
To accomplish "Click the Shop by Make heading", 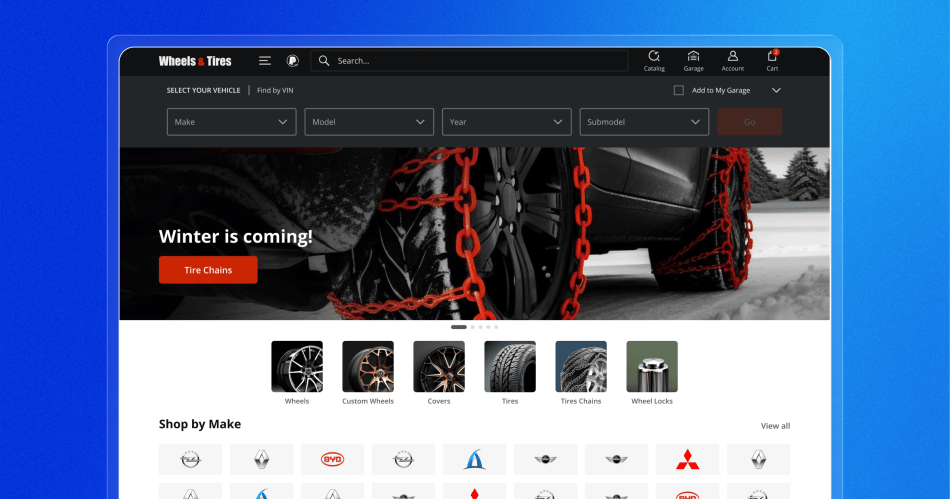I will tap(200, 424).
